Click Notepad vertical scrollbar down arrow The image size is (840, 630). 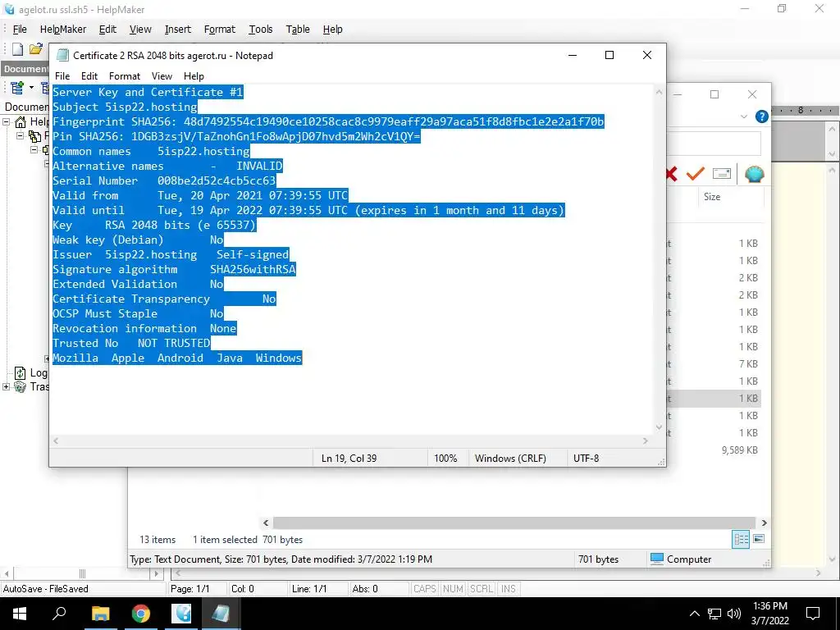(x=659, y=427)
